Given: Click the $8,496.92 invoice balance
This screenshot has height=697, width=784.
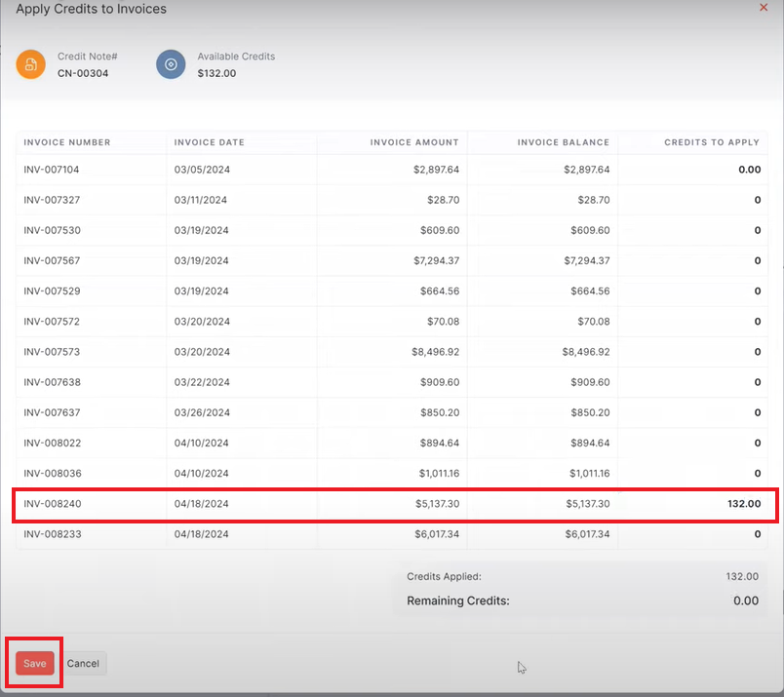Looking at the screenshot, I should coord(586,352).
